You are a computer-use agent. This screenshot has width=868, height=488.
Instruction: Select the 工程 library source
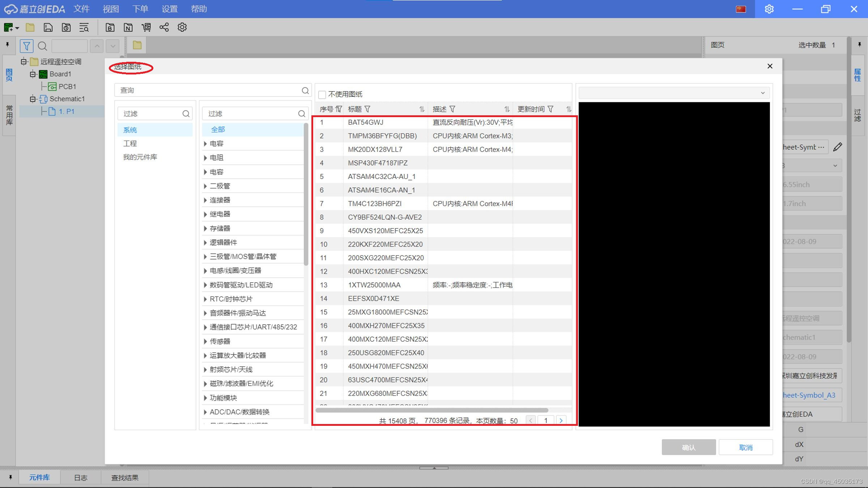(155, 144)
